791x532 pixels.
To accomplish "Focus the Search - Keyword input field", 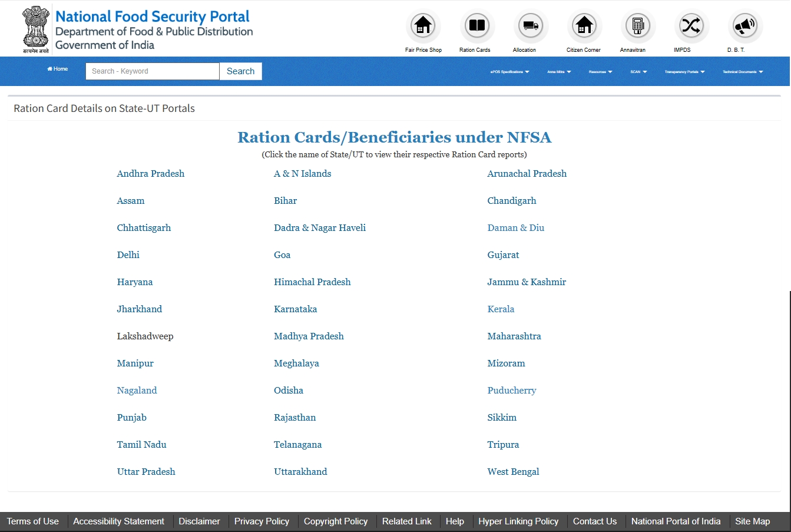I will (153, 71).
